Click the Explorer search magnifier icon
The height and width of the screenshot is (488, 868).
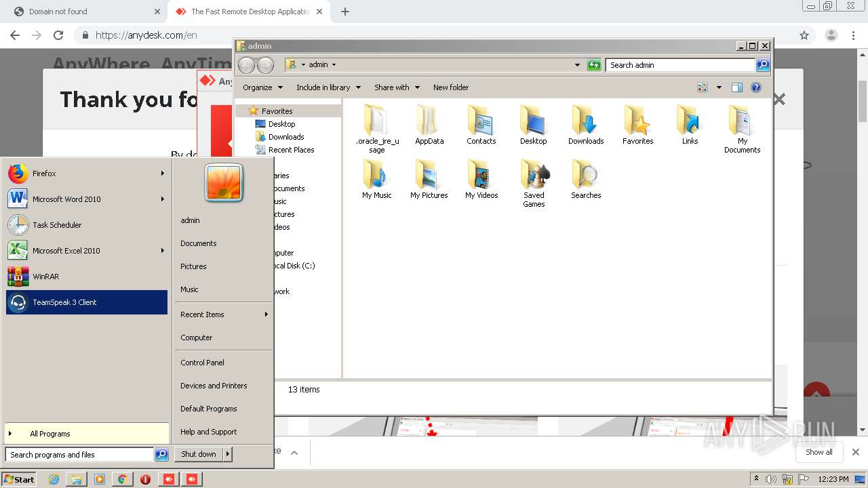[x=763, y=65]
